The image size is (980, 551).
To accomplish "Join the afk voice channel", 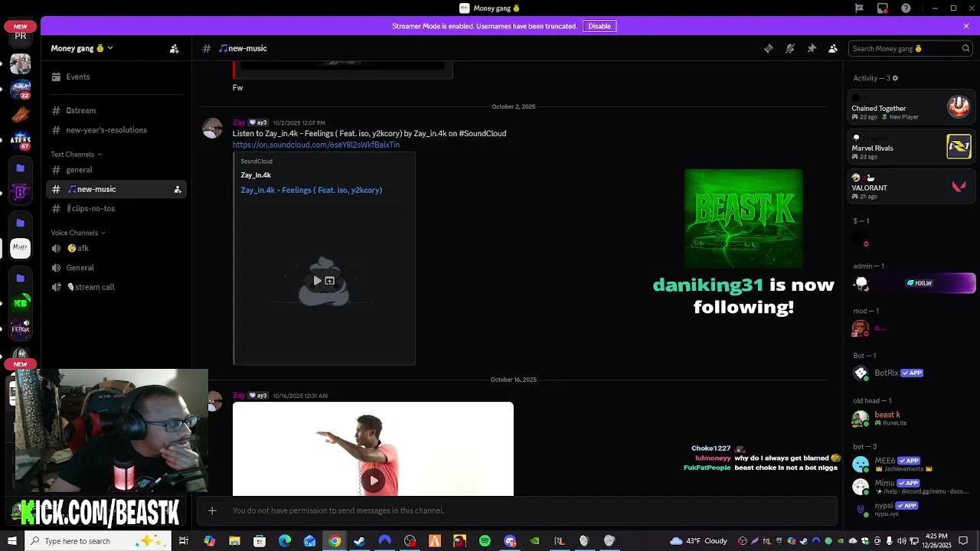I will (116, 248).
